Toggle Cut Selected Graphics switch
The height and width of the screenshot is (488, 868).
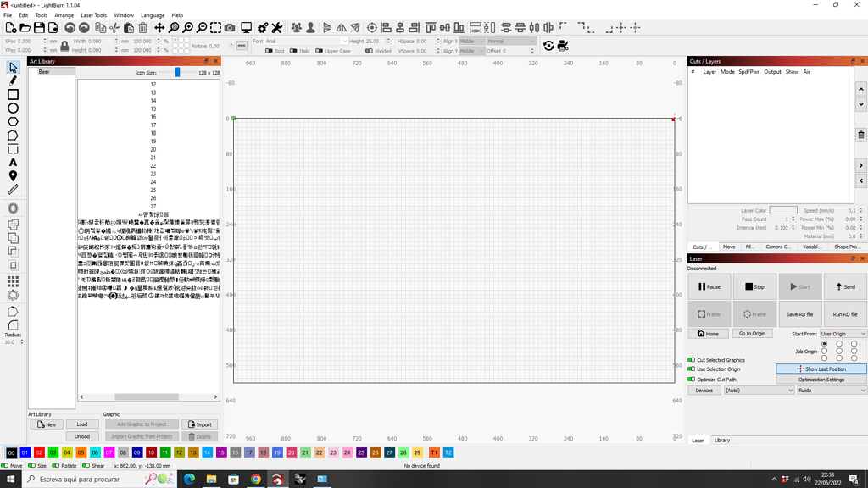coord(691,359)
